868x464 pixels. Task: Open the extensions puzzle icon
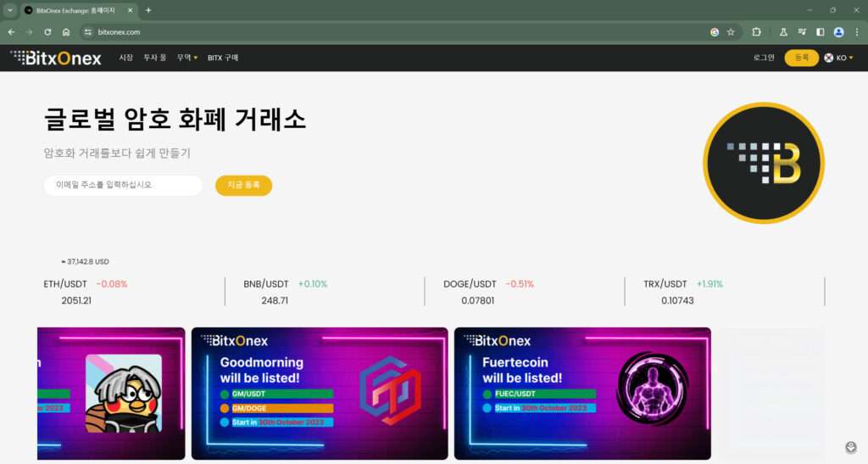tap(756, 32)
